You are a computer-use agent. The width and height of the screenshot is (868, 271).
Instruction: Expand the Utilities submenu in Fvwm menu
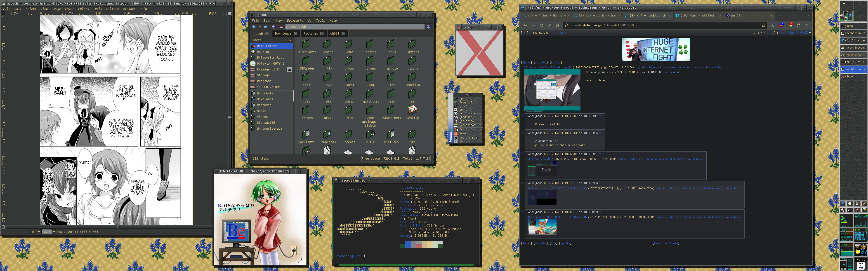coord(468,121)
